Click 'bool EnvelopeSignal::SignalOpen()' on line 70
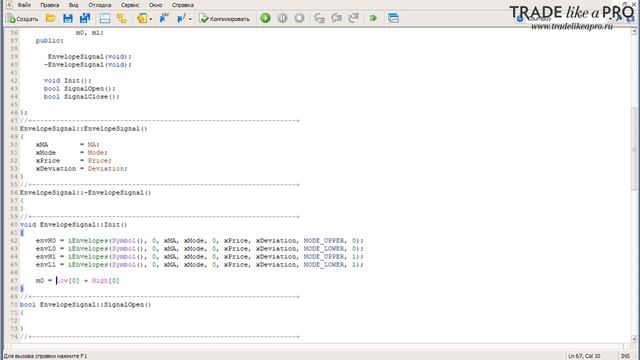The height and width of the screenshot is (360, 640). pos(86,305)
